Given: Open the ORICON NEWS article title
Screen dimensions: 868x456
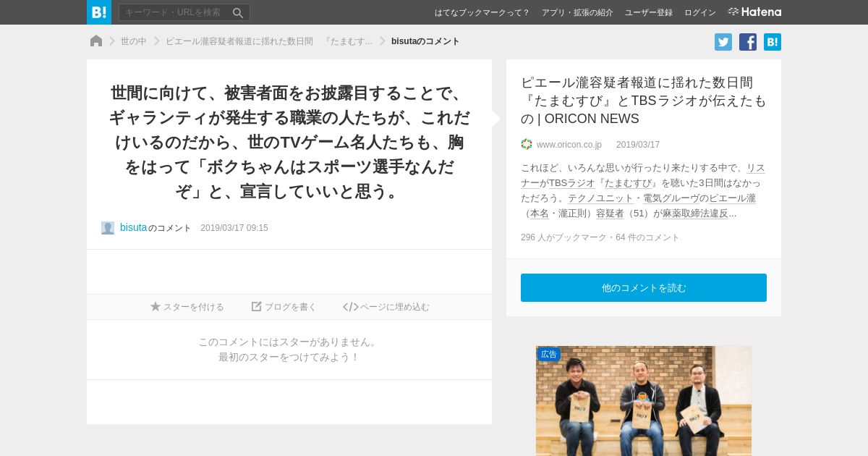Looking at the screenshot, I should tap(643, 101).
